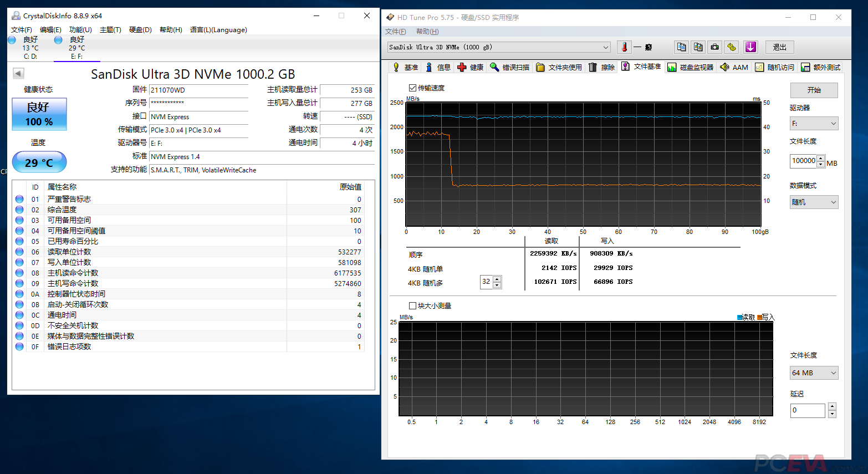Click the 开始 button
This screenshot has height=474, width=868.
[x=814, y=90]
